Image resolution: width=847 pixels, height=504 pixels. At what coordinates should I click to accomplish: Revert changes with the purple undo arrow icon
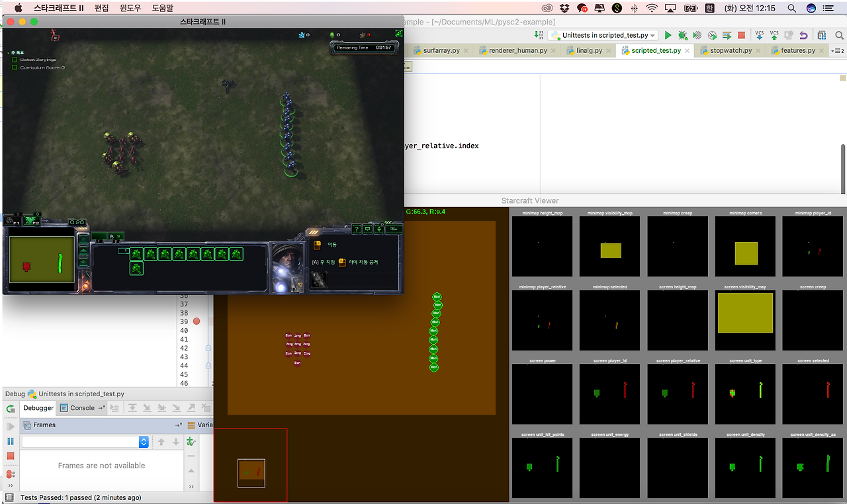(x=803, y=35)
